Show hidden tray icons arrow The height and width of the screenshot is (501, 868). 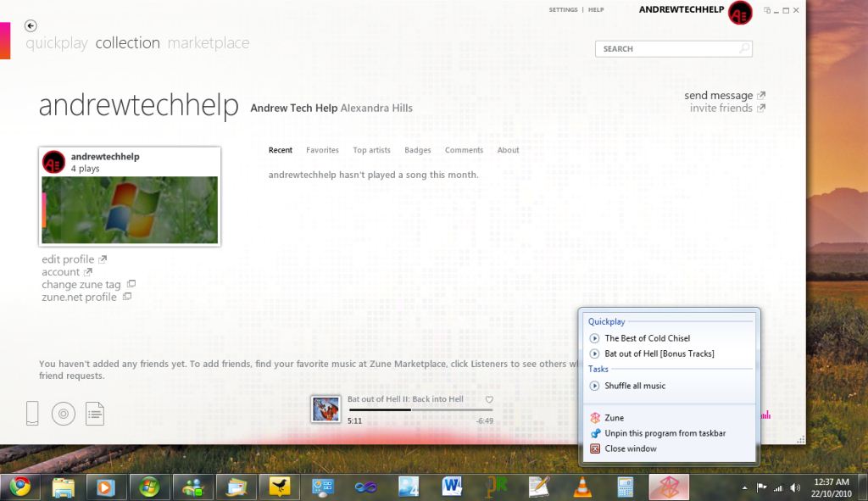pyautogui.click(x=744, y=487)
